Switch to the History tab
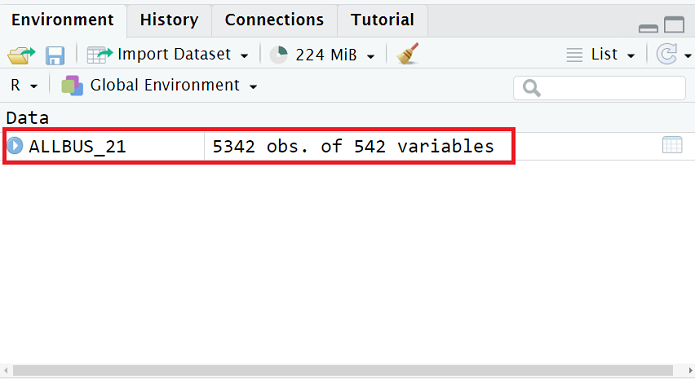 click(169, 20)
